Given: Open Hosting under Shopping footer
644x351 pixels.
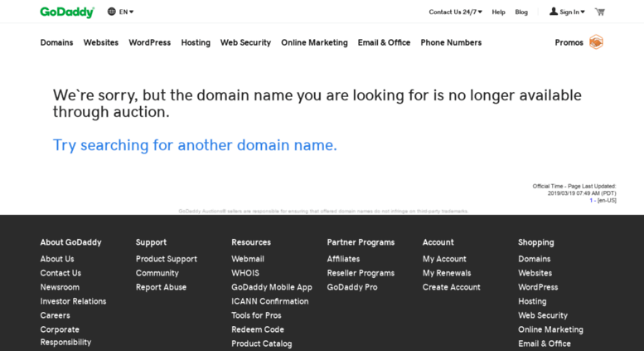Looking at the screenshot, I should 532,301.
